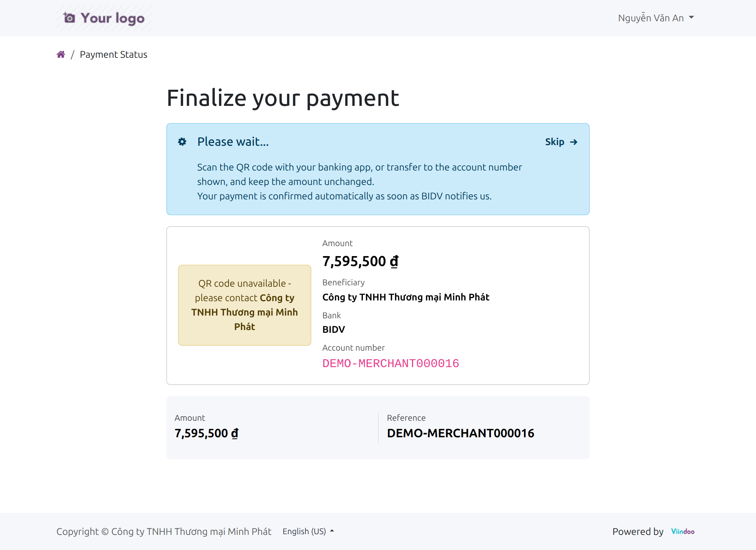Click the Powered by text
This screenshot has width=756, height=550.
click(x=638, y=531)
